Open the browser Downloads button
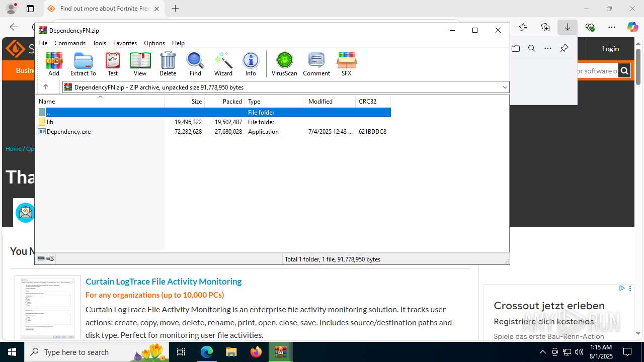Viewport: 644px width, 362px height. coord(568,27)
